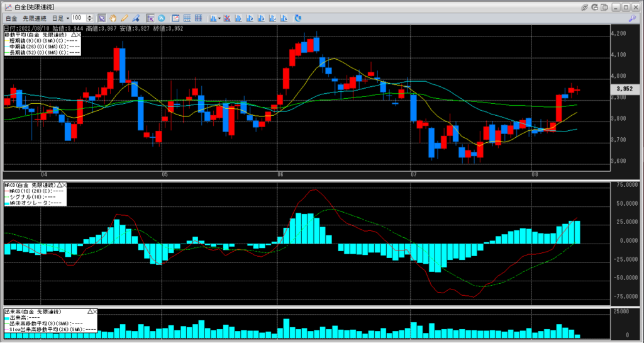Click the window title 白金[先限連続]
The height and width of the screenshot is (343, 644).
pos(35,7)
